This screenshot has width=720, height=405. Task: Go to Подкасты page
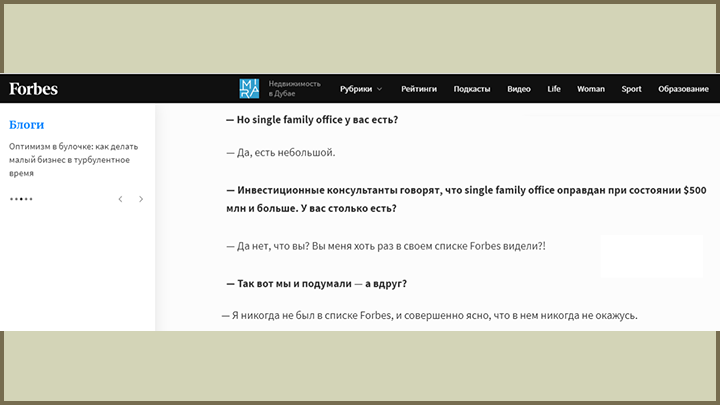472,89
